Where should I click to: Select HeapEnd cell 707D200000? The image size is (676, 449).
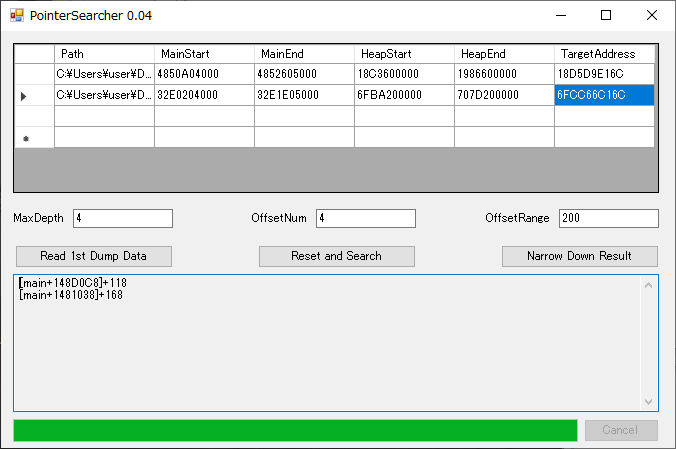(504, 95)
